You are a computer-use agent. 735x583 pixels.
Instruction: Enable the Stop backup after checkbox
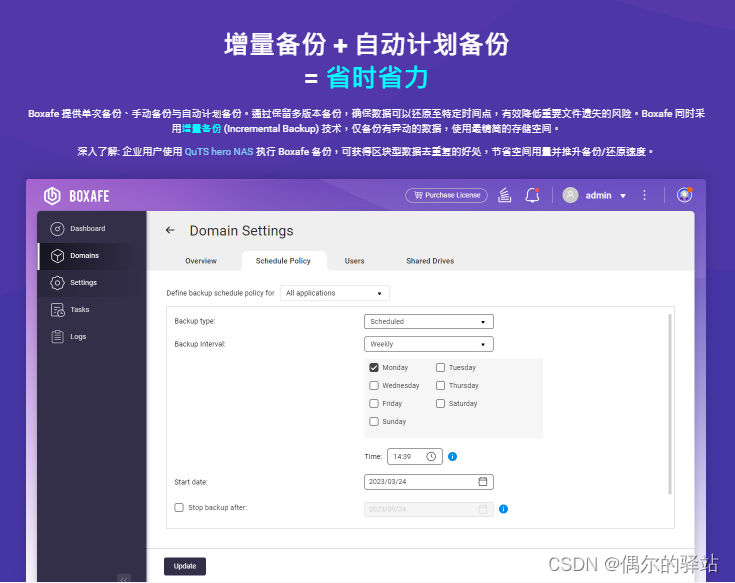pos(179,508)
